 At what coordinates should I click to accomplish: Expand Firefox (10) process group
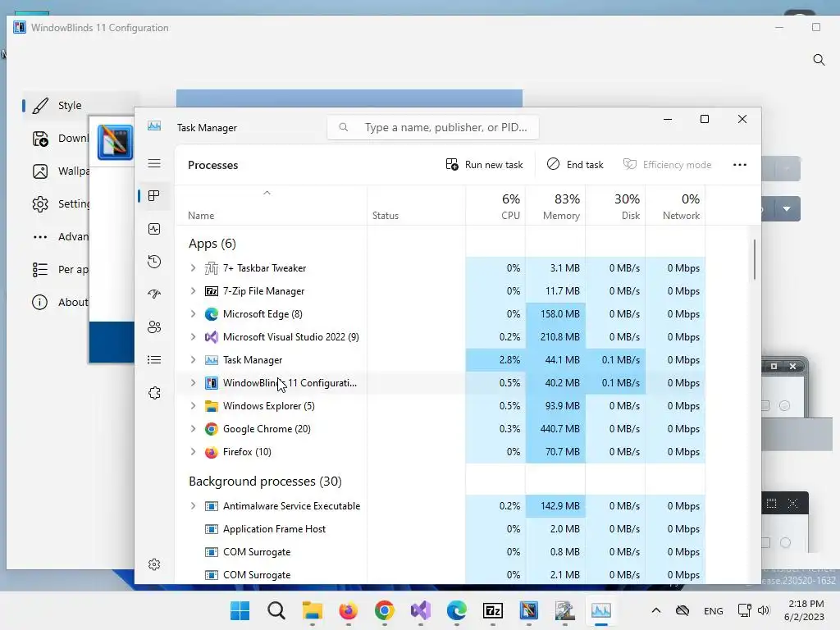point(193,452)
